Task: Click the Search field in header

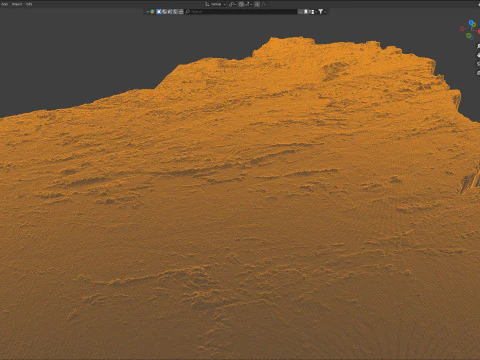Action: click(241, 12)
